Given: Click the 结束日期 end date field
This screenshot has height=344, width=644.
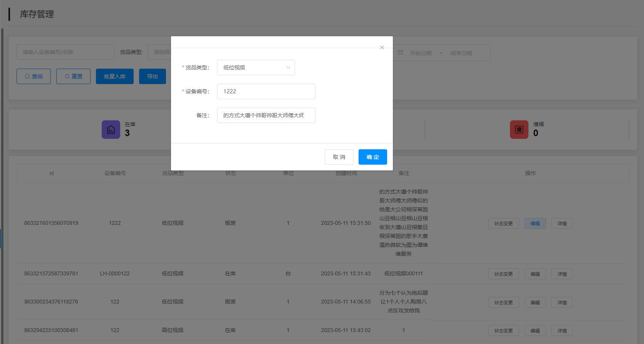Looking at the screenshot, I should (461, 53).
